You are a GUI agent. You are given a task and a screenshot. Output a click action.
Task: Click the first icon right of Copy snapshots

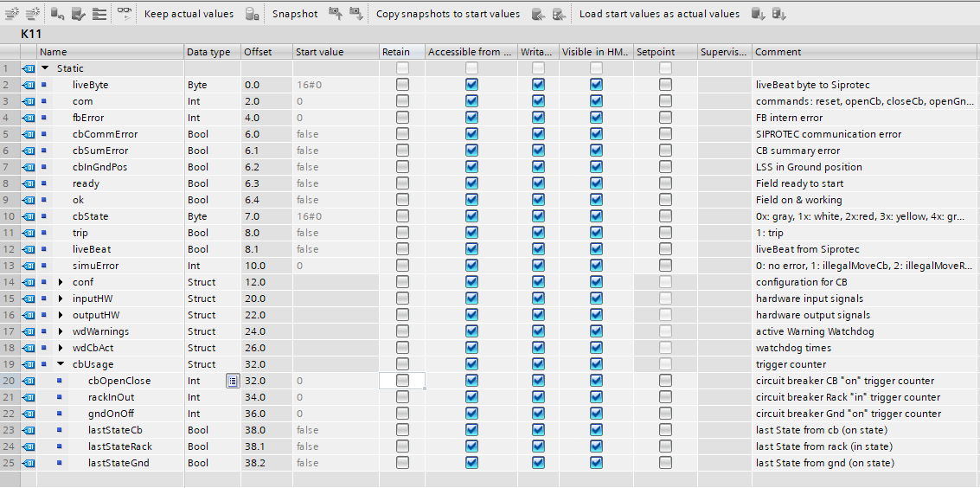point(538,14)
